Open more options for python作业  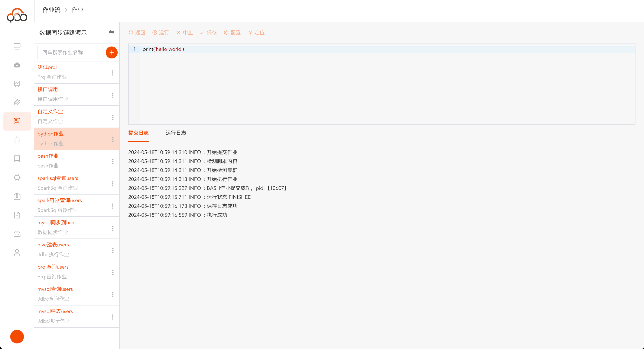113,139
